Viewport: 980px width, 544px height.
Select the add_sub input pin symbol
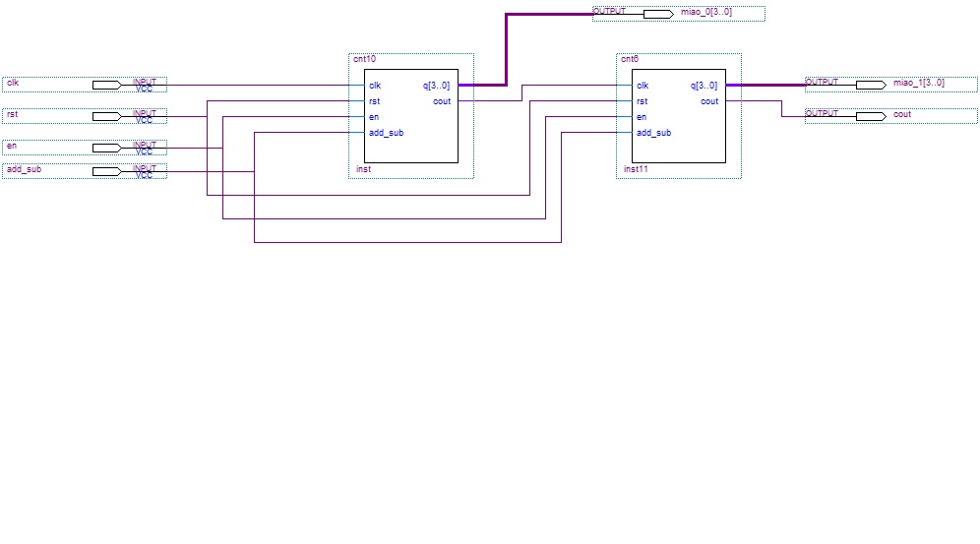85,171
